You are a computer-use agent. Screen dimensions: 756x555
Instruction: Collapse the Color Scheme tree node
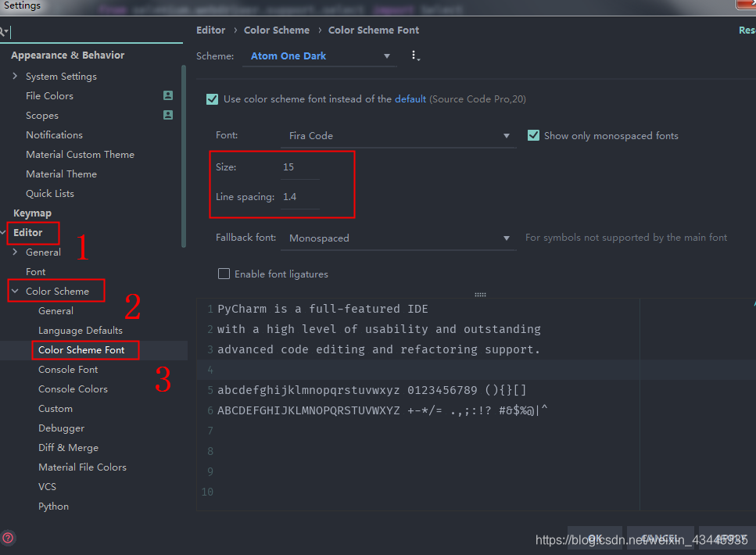point(15,292)
